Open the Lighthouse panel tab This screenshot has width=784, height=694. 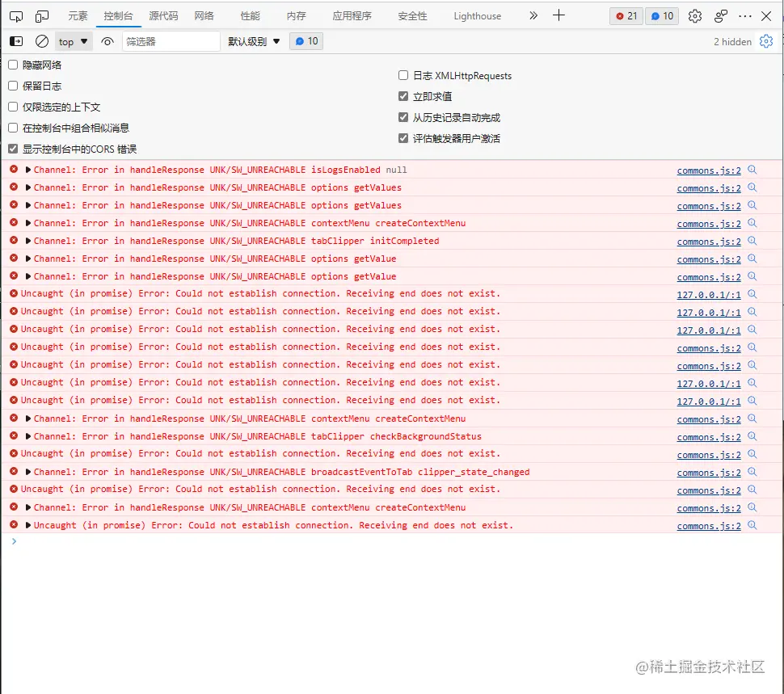point(477,15)
